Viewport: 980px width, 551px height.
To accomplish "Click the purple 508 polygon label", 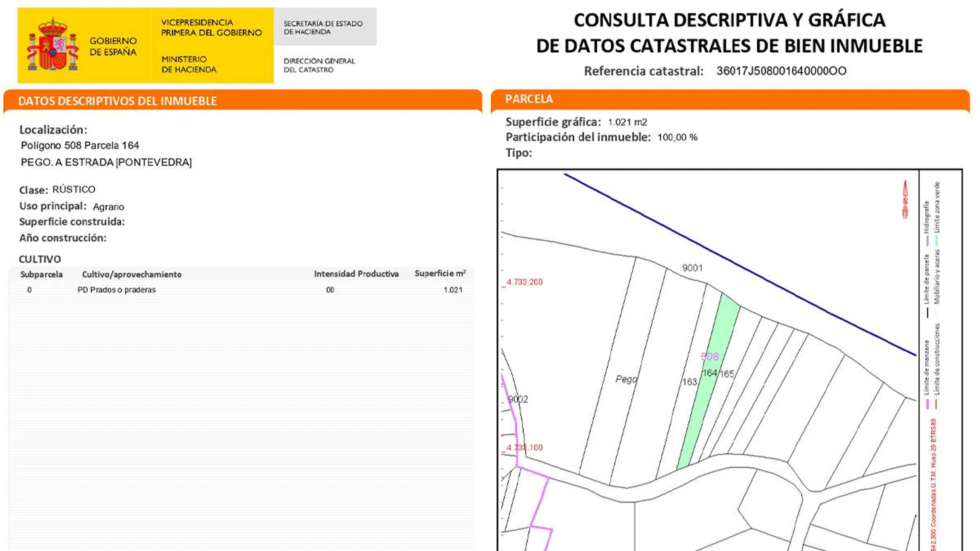I will [x=710, y=357].
